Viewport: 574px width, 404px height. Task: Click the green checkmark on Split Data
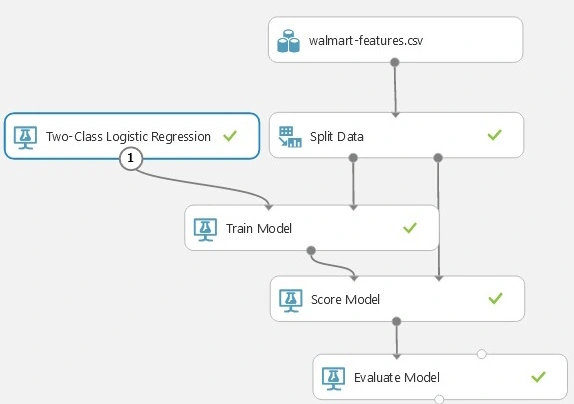495,135
